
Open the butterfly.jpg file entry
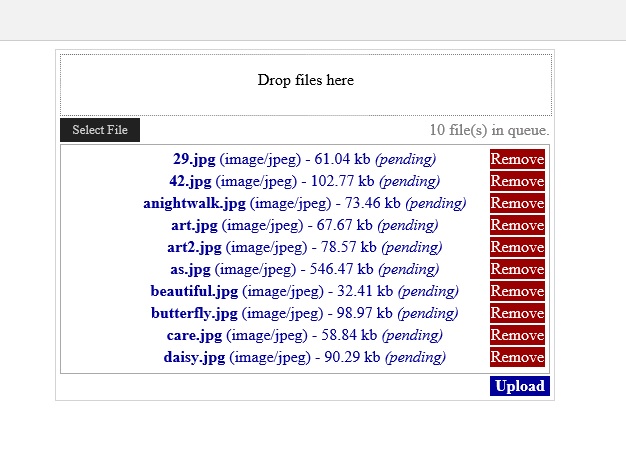pyautogui.click(x=194, y=313)
